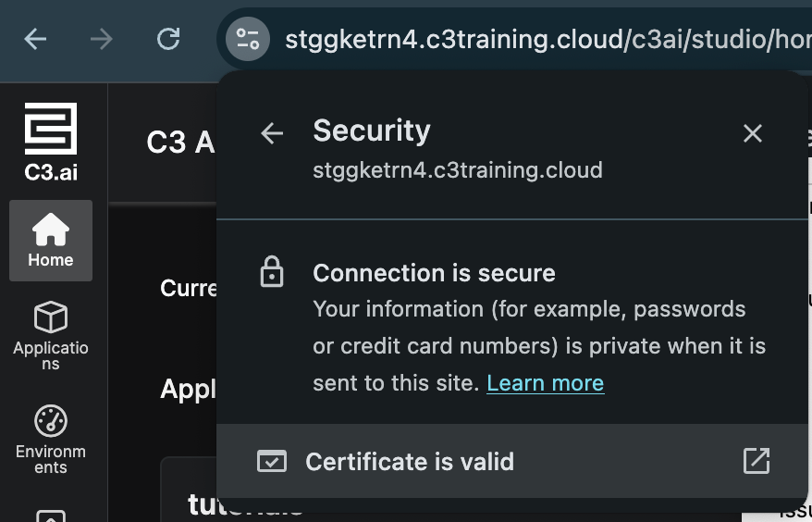Click the site information tune icon

click(248, 39)
